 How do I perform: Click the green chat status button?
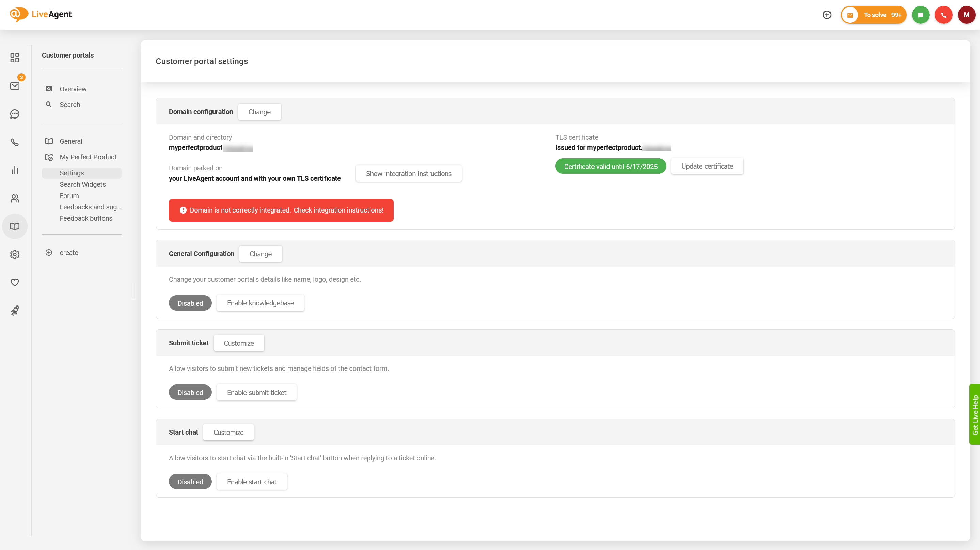pos(920,15)
